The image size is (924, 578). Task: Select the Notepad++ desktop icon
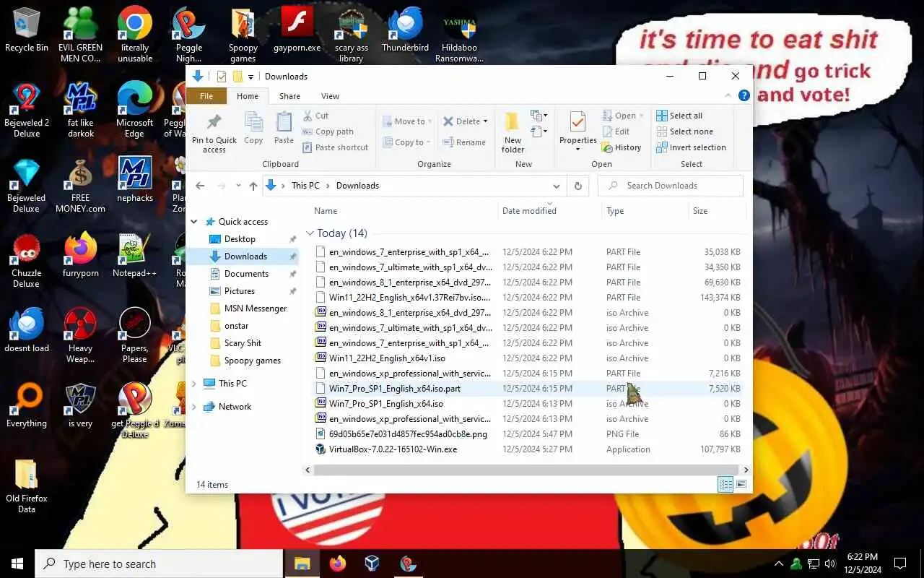(134, 256)
